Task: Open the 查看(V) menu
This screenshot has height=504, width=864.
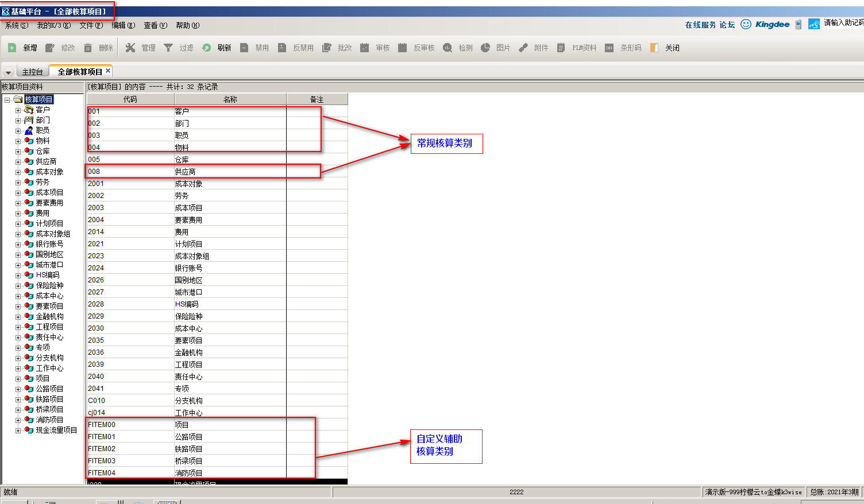Action: pyautogui.click(x=155, y=25)
